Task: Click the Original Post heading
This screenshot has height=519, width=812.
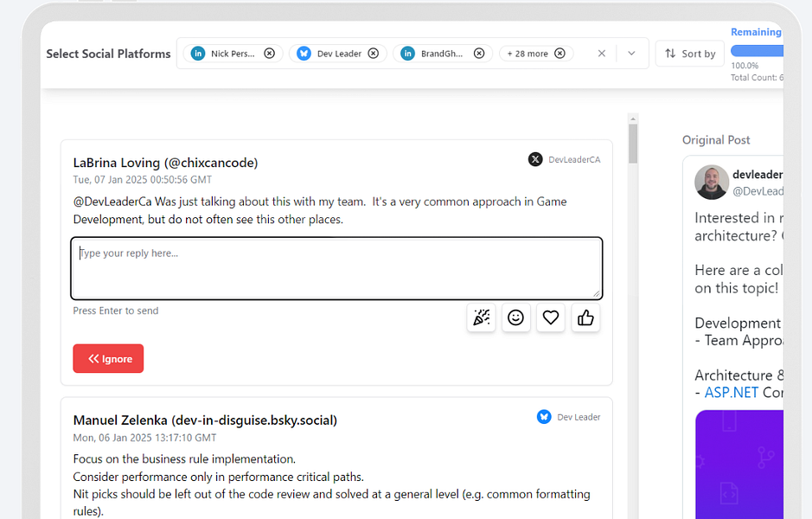Action: click(x=716, y=140)
